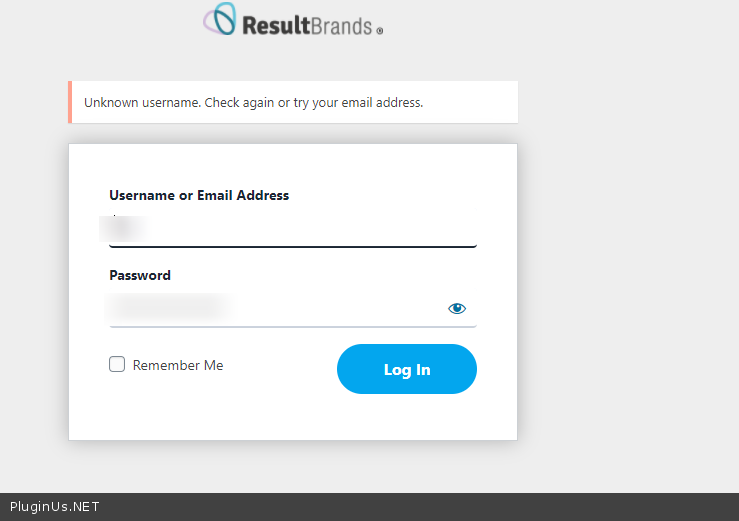Click the Password field label
The height and width of the screenshot is (521, 739).
click(140, 276)
